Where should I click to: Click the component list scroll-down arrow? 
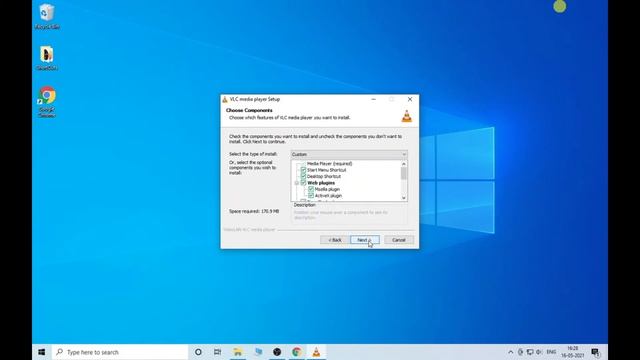404,198
